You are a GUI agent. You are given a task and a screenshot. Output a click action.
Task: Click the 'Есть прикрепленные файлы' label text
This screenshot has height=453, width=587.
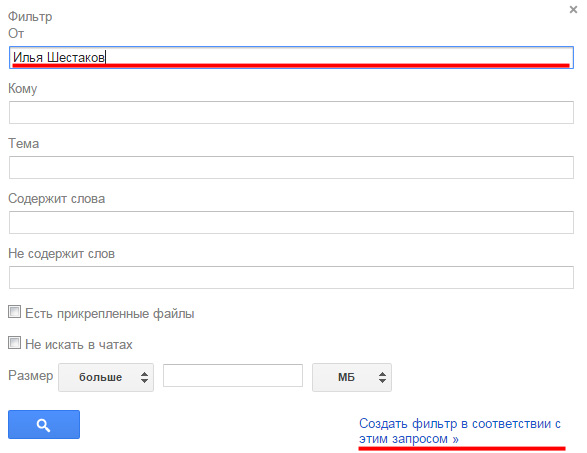110,313
